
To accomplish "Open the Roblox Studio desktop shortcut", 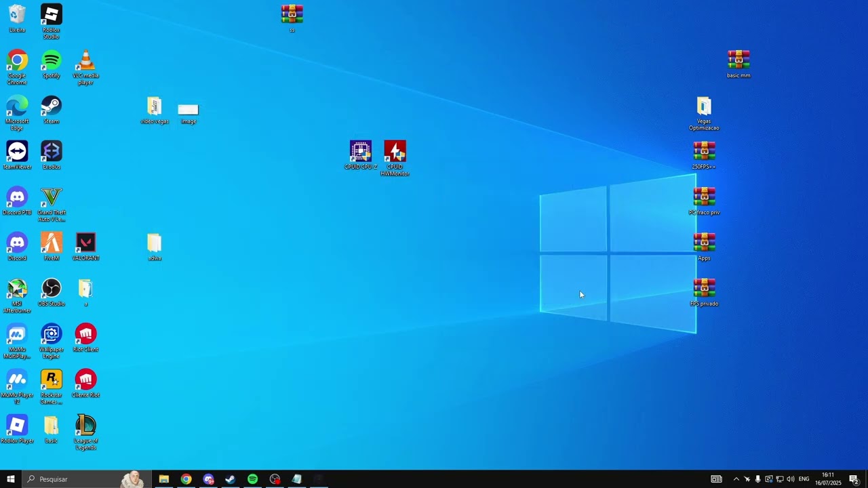I will coord(52,22).
